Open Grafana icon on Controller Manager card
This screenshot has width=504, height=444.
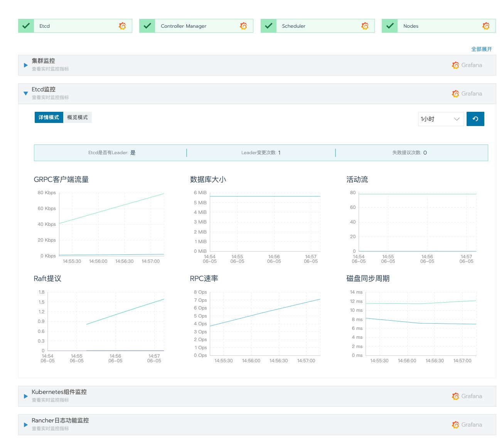pyautogui.click(x=243, y=26)
